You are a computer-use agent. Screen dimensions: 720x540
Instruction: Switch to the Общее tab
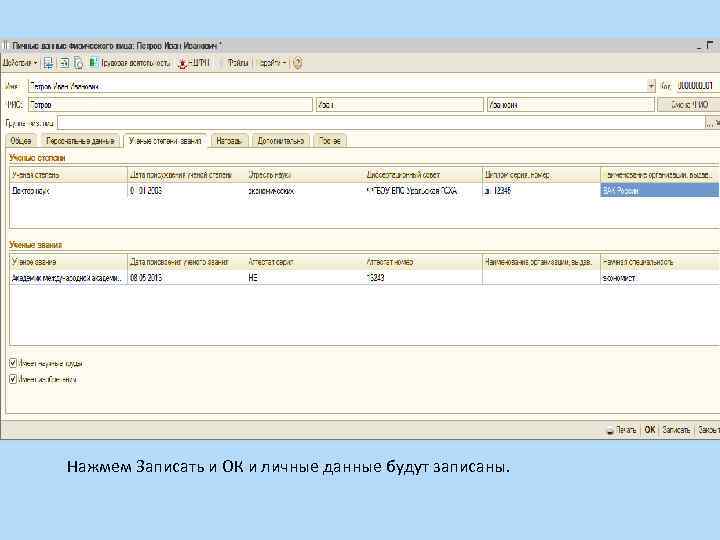pyautogui.click(x=21, y=141)
